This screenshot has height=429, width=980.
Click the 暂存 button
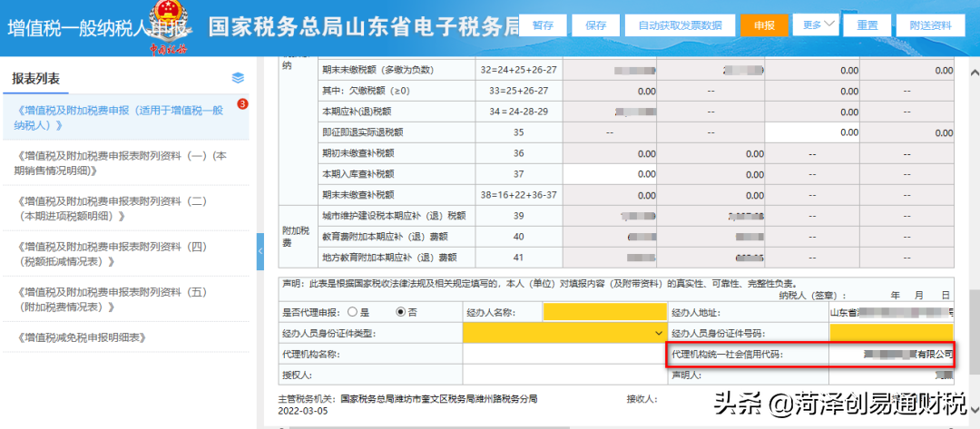click(x=543, y=25)
